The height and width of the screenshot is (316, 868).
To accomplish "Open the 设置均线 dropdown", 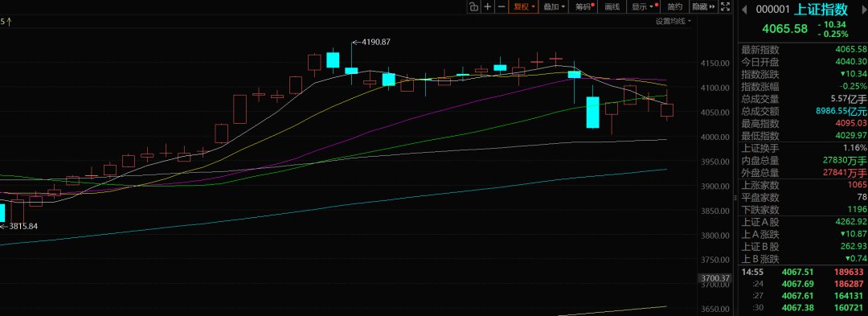I will pyautogui.click(x=674, y=21).
